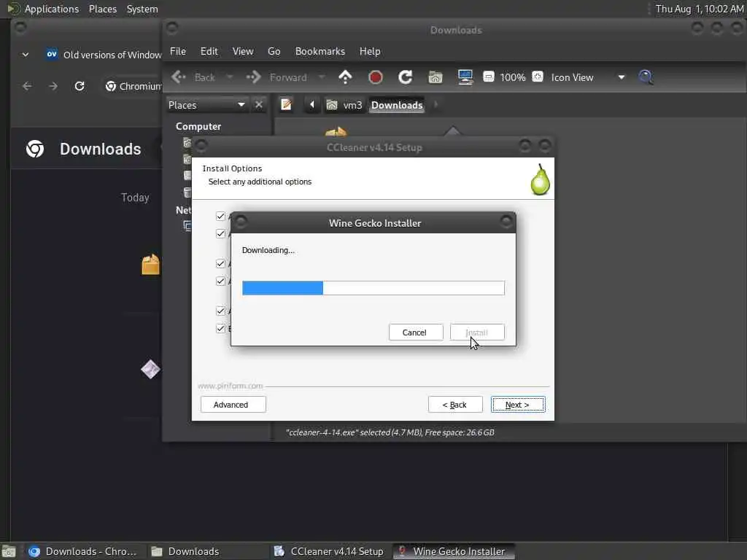Click the Computer heading in Places sidebar
The width and height of the screenshot is (747, 560).
tap(198, 126)
